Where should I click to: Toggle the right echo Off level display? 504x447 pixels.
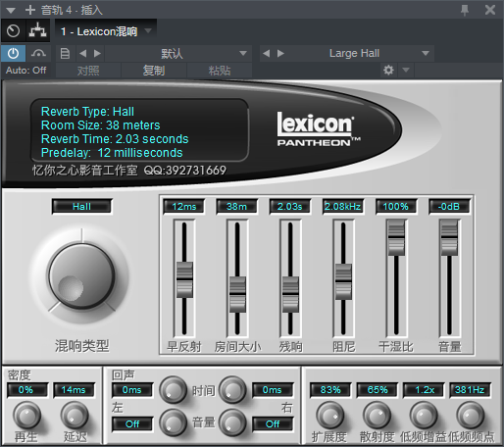point(273,424)
